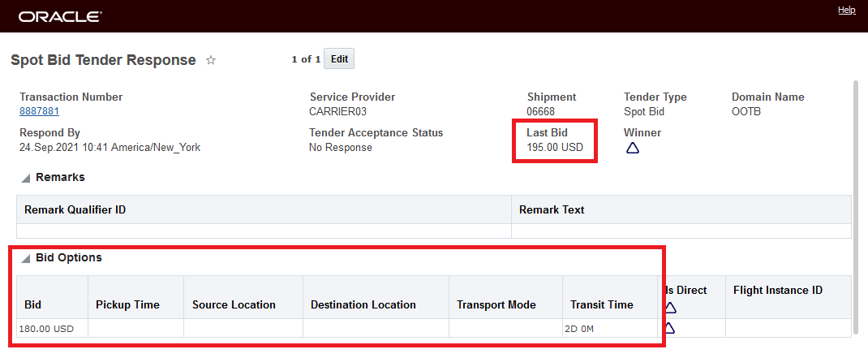Viewport: 868px width, 358px height.
Task: Click the Winner triangle indicator
Action: (633, 149)
